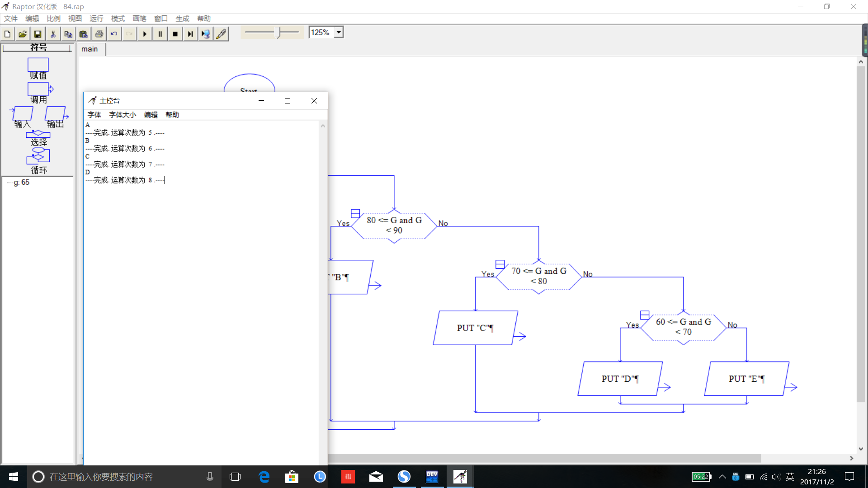Select the PUT "E" output box
Viewport: 868px width, 488px height.
(746, 379)
